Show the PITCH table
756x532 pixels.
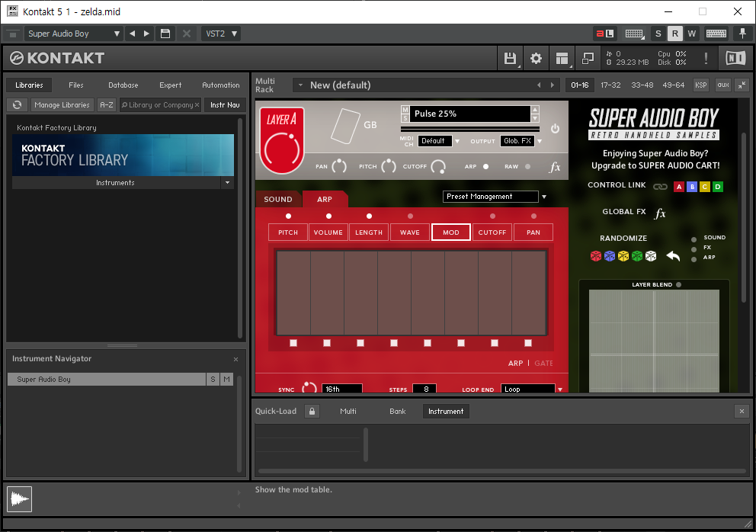click(x=288, y=232)
